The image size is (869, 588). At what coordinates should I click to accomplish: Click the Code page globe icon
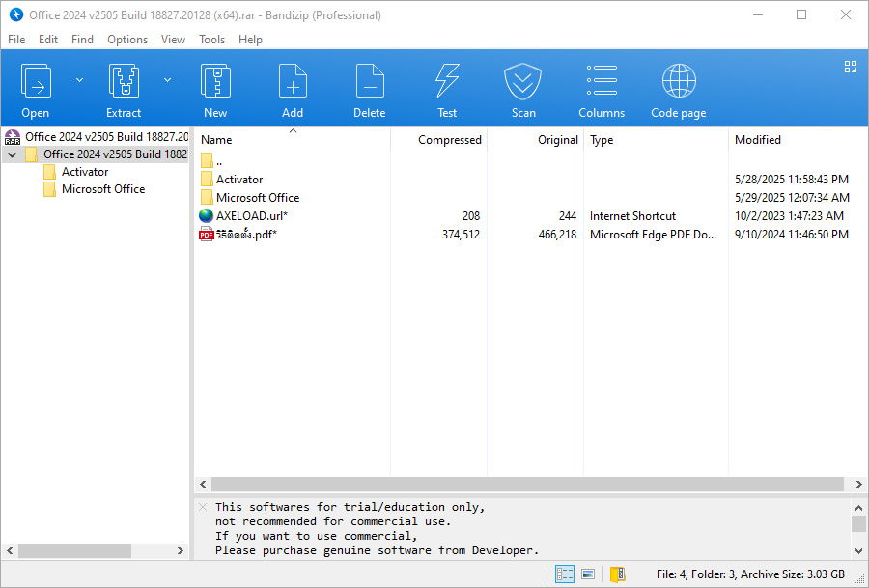point(679,81)
